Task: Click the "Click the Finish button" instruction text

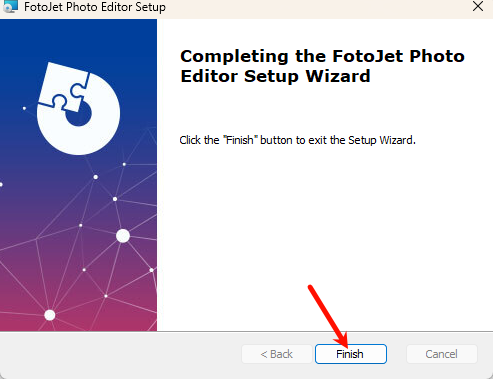Action: pyautogui.click(x=297, y=140)
